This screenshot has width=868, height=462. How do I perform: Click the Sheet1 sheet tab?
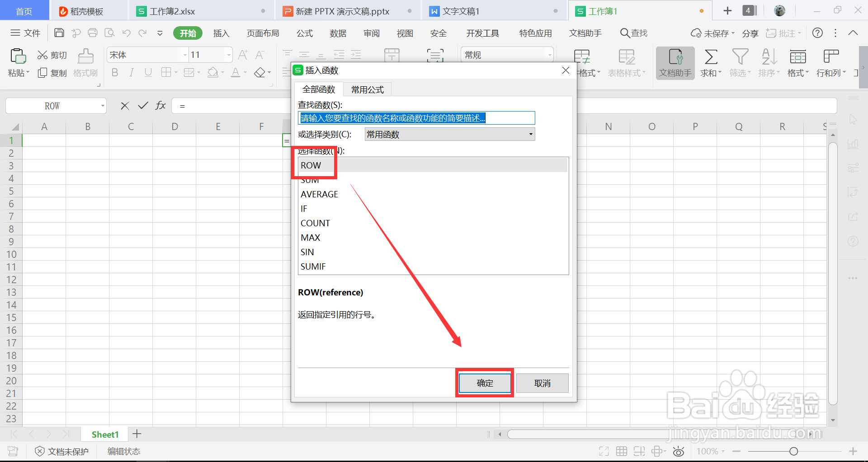coord(105,434)
